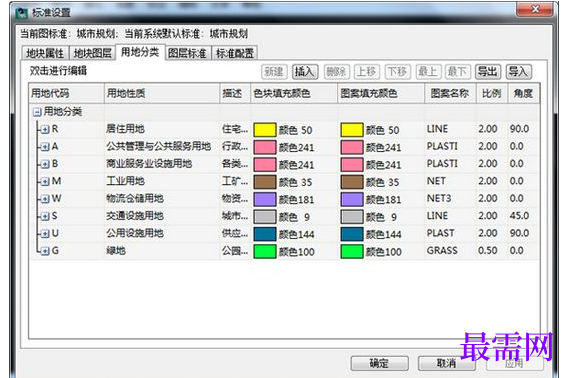Click the 色块填充颜色 column header
The width and height of the screenshot is (572, 378).
[294, 93]
